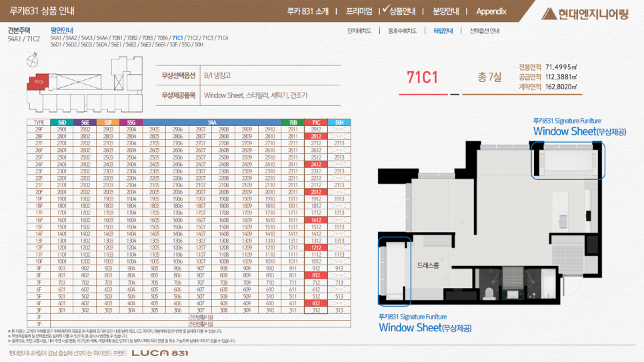
Task: Select plan type 56D1 in 평면안내 list
Action: tap(55, 45)
